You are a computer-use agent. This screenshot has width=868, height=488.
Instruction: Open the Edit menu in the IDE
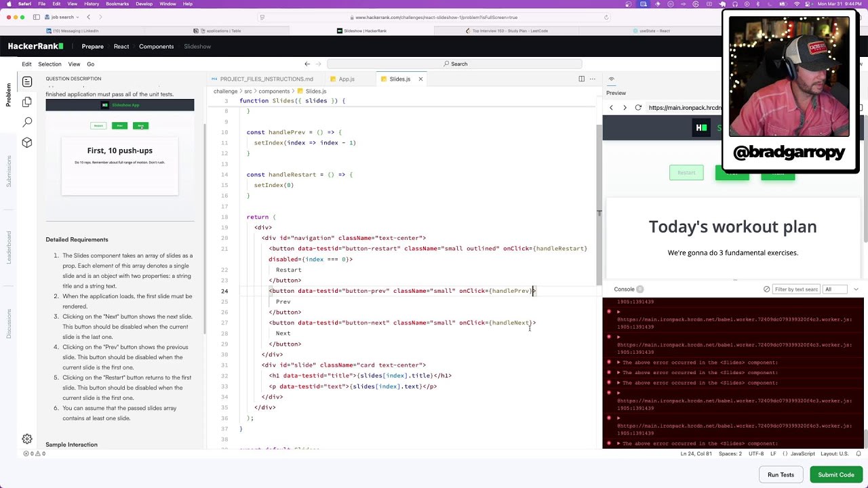[26, 64]
